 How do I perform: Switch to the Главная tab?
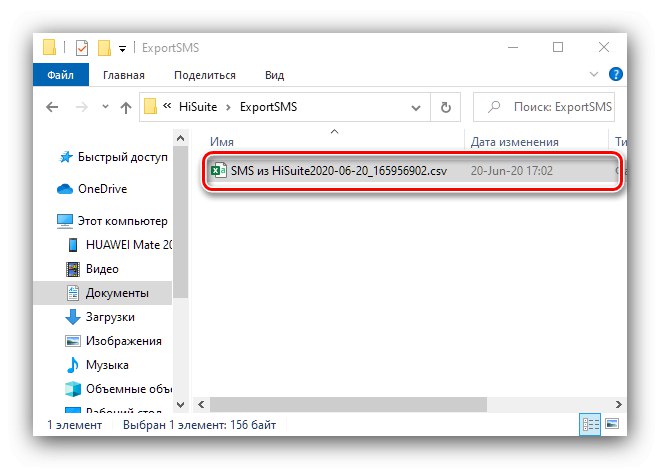click(x=124, y=75)
